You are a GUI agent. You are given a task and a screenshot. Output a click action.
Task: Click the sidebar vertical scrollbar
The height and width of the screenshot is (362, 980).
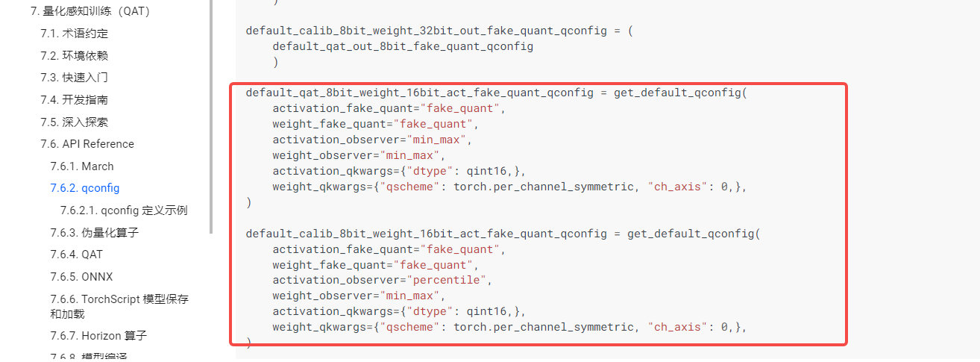click(211, 112)
